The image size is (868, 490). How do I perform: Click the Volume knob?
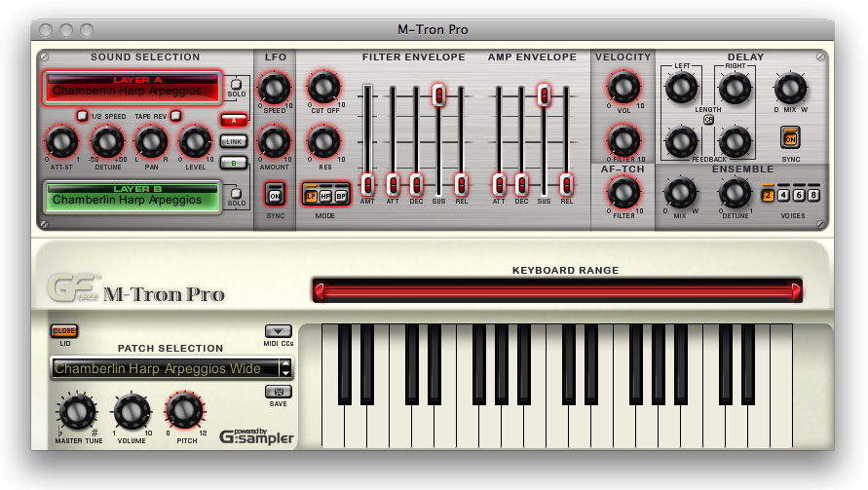click(132, 412)
